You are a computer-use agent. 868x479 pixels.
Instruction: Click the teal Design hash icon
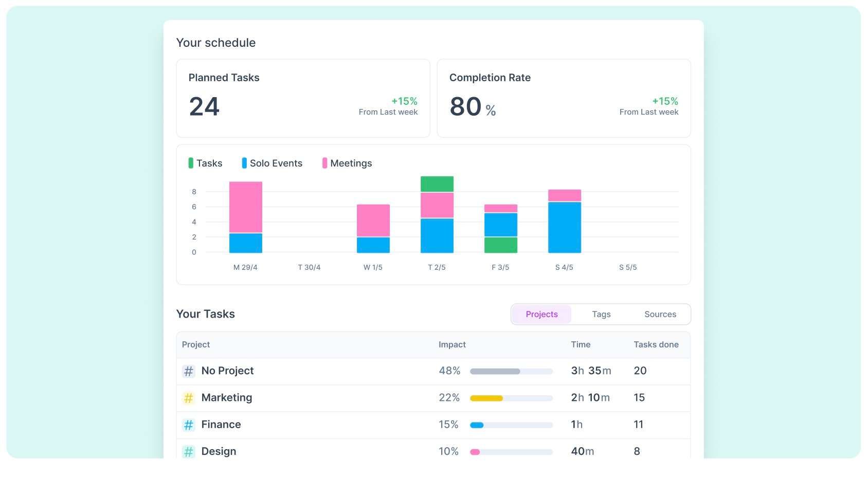[x=189, y=451]
